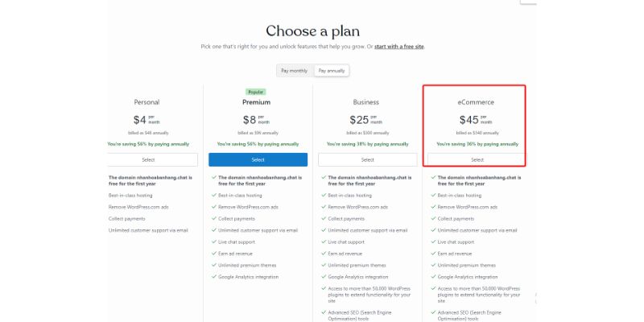Click checkmark beside eCommerce 'Collect payments'

[x=433, y=218]
